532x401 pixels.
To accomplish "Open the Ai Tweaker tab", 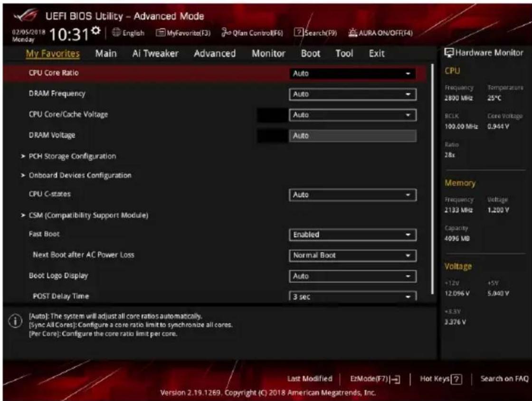I will coord(155,54).
